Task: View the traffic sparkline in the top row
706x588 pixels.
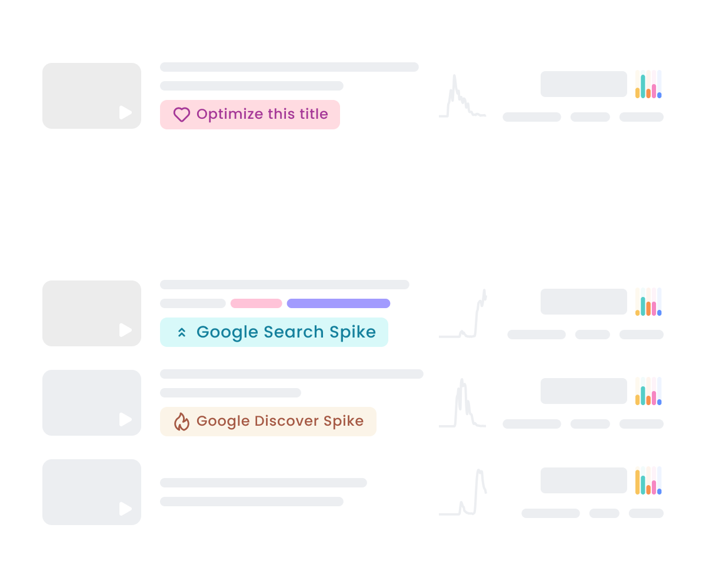Action: (462, 97)
